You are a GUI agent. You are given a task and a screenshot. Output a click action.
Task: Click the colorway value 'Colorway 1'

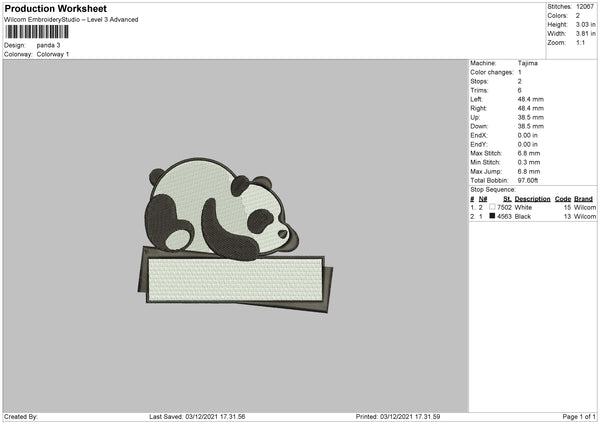[x=53, y=54]
